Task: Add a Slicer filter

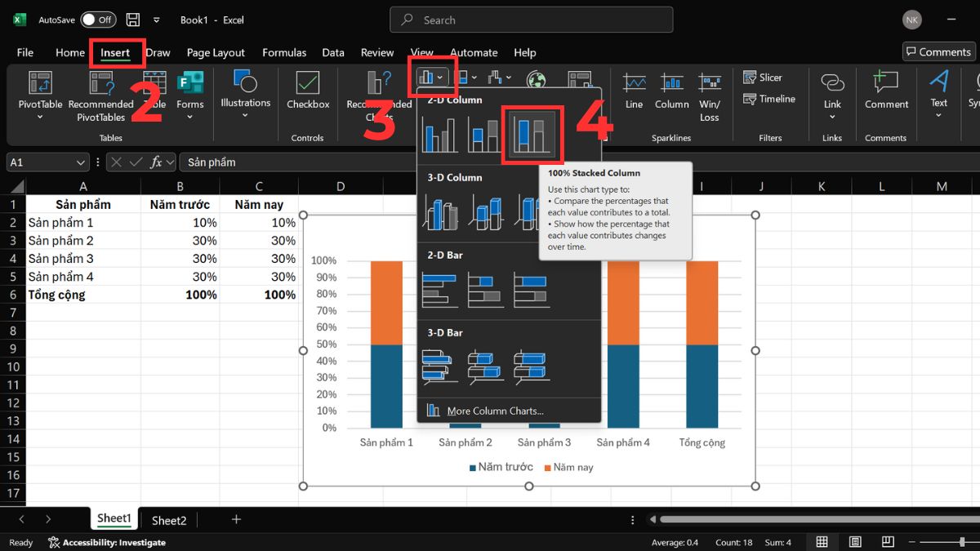Action: coord(763,78)
